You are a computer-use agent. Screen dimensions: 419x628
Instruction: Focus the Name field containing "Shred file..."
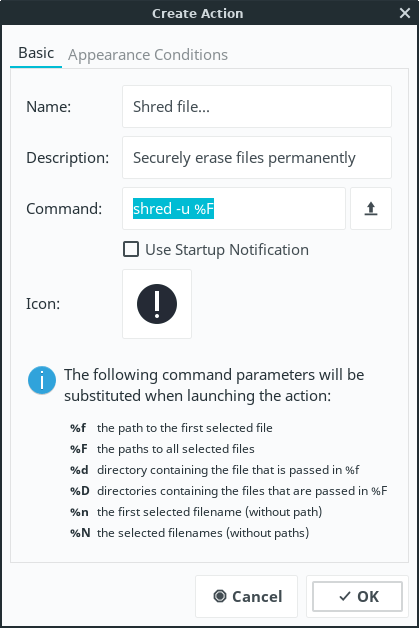[257, 107]
